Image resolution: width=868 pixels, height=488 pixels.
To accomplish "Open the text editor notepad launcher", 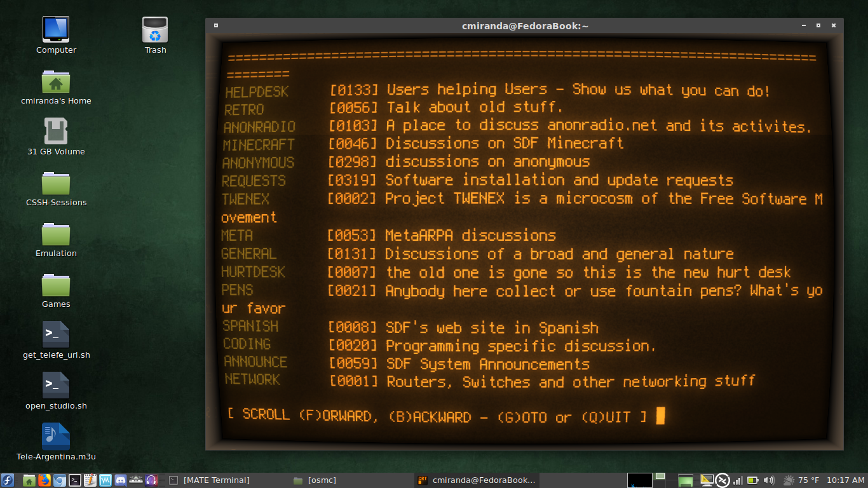I will pos(90,480).
